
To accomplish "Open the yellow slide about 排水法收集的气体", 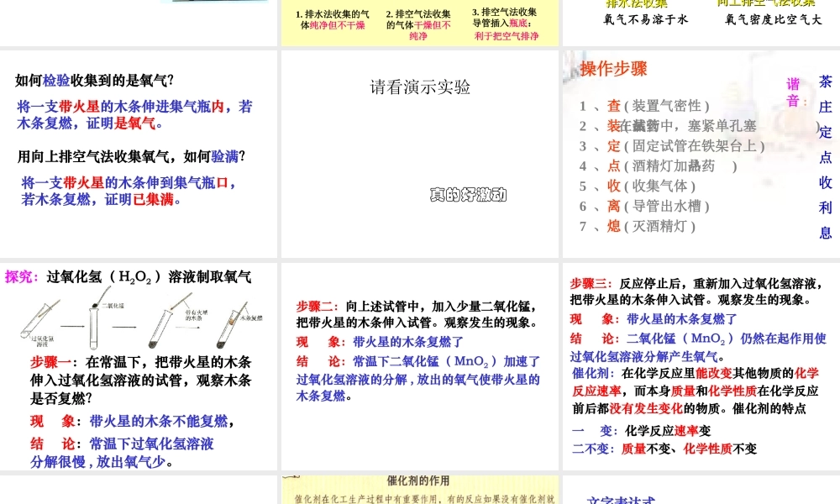I will [x=419, y=23].
